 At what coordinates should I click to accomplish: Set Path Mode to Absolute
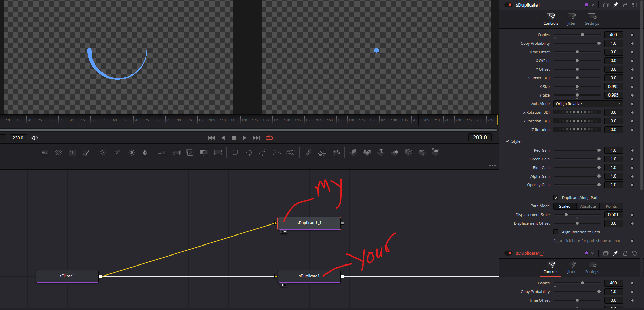588,206
